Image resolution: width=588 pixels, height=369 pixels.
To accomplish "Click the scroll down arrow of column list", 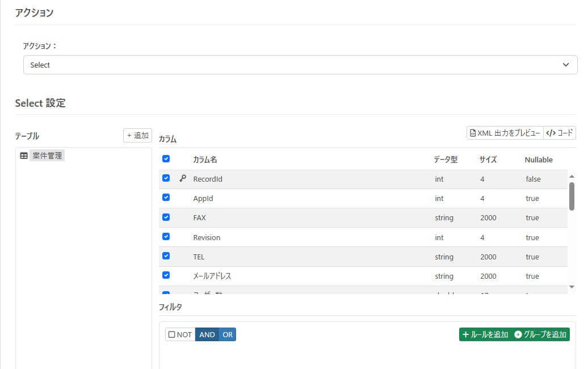I will point(572,287).
